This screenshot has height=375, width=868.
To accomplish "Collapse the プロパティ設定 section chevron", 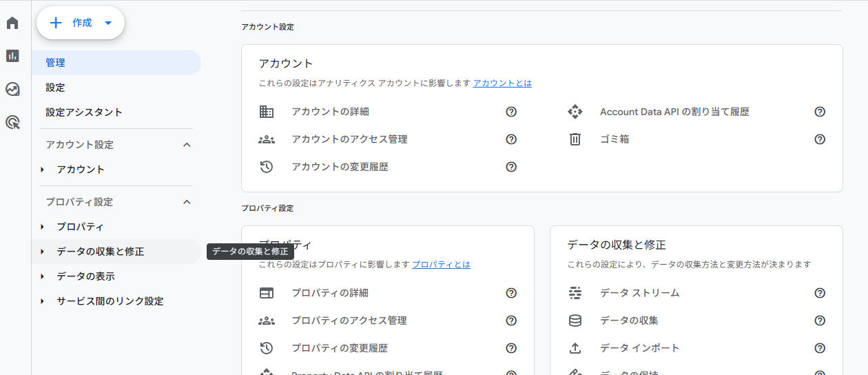I will [x=186, y=202].
